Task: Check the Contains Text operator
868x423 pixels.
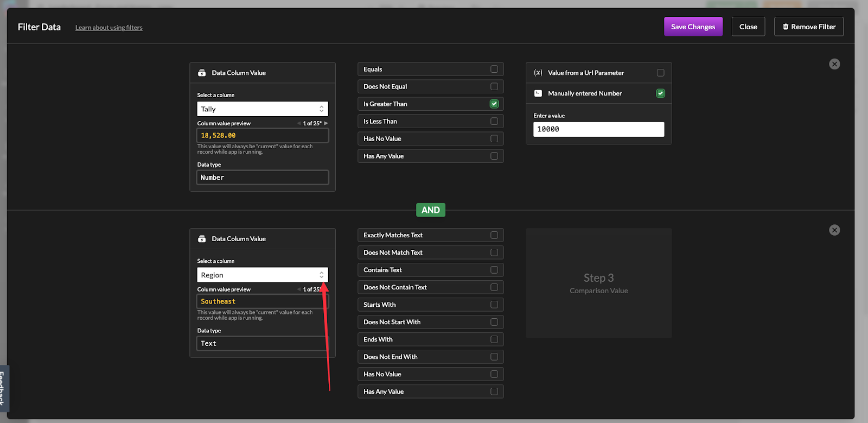Action: pos(494,270)
